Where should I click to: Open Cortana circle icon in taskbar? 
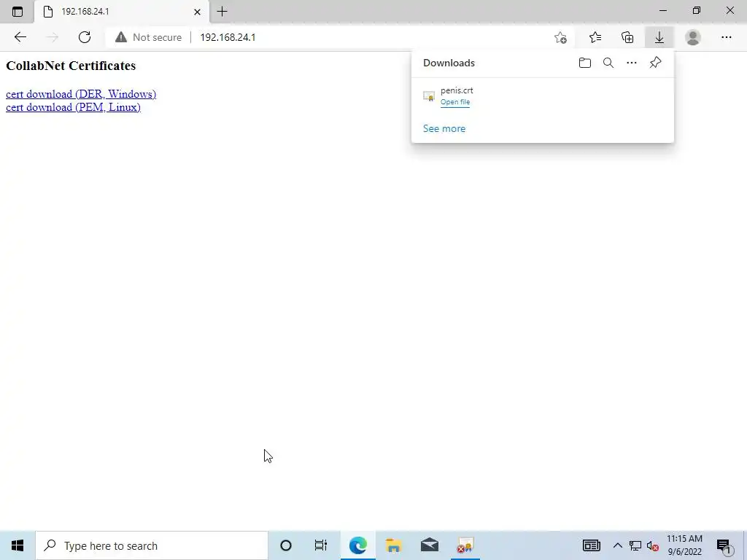(x=286, y=545)
